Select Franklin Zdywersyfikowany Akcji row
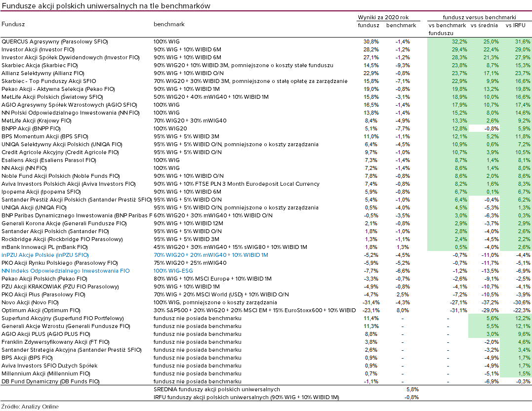Screen dimensions: 532x411 [x=55, y=342]
